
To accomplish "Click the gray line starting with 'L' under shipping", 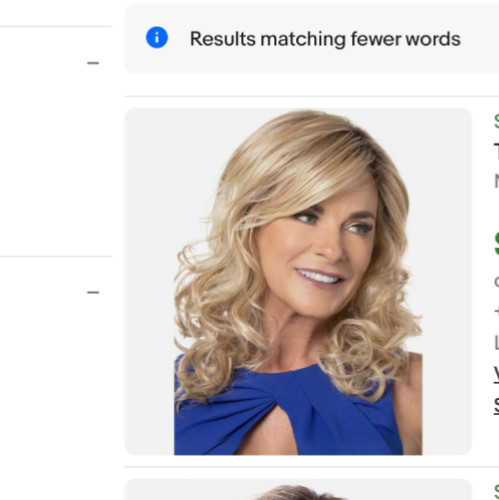I will (497, 343).
